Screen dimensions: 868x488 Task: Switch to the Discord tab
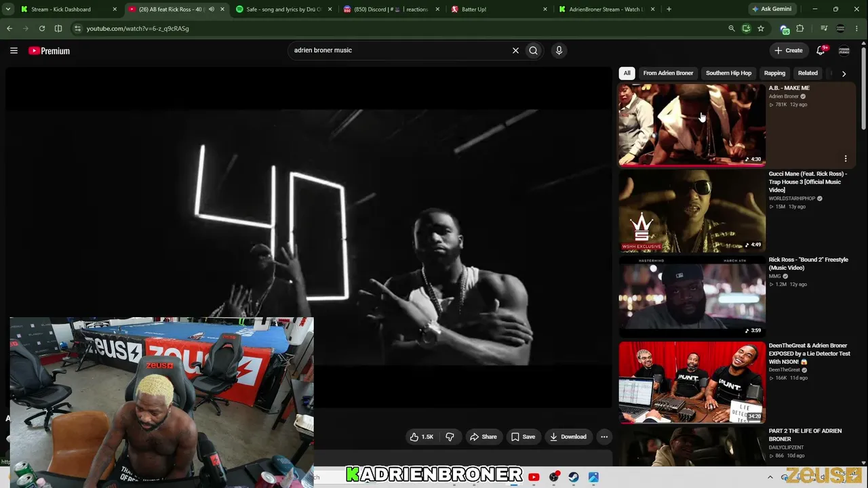[x=391, y=9]
